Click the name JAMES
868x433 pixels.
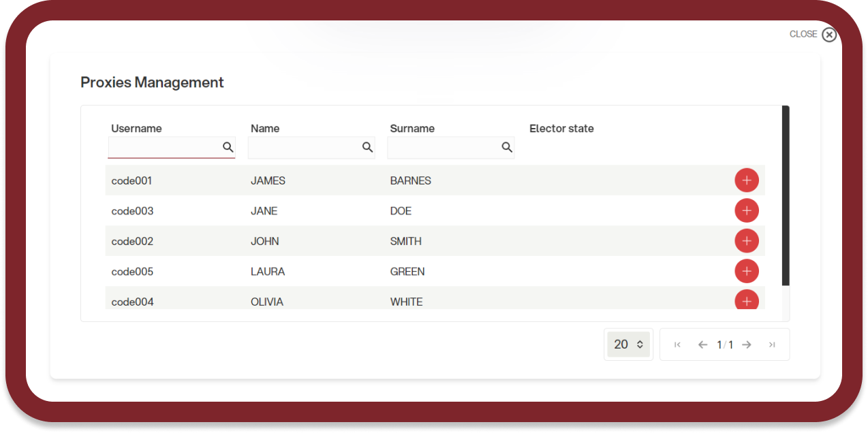[x=268, y=180]
